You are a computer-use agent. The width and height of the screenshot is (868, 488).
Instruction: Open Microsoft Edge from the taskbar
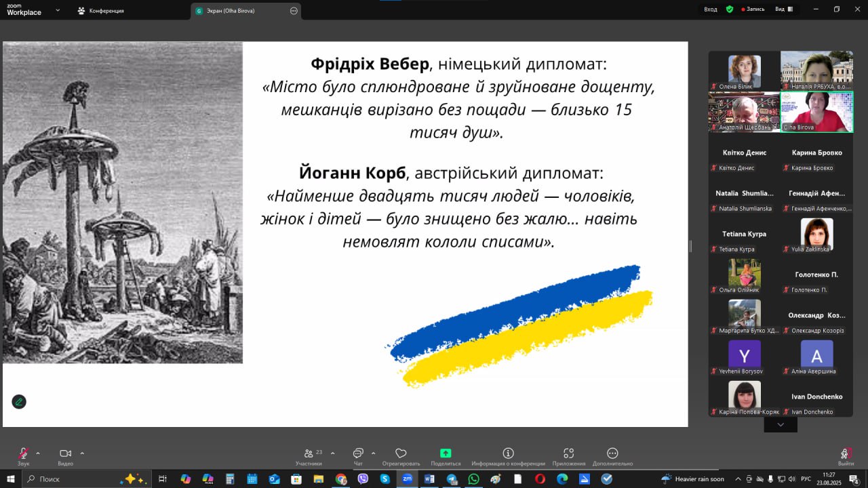[x=562, y=479]
